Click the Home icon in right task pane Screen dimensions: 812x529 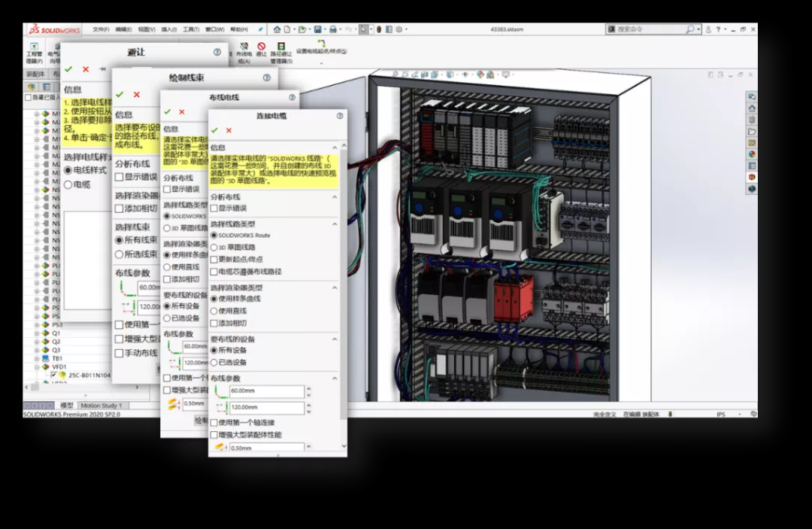[x=751, y=108]
